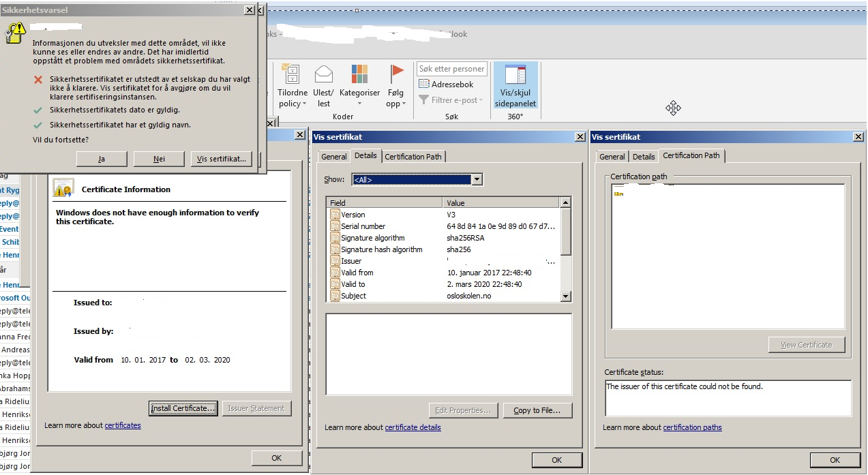Viewport: 868px width, 475px height.
Task: Open the certification paths help link
Action: (x=692, y=427)
